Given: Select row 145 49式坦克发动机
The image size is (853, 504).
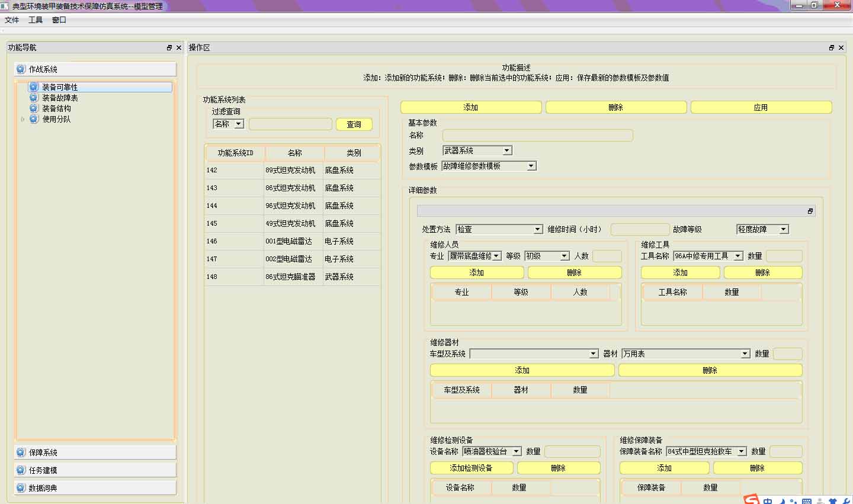Looking at the screenshot, I should 293,223.
